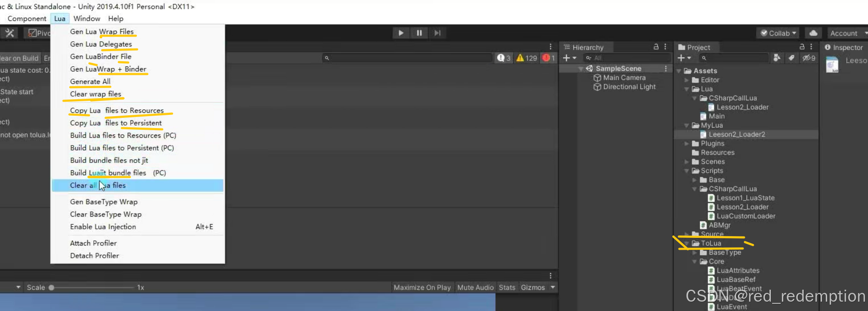Open the Window menu

pyautogui.click(x=87, y=19)
